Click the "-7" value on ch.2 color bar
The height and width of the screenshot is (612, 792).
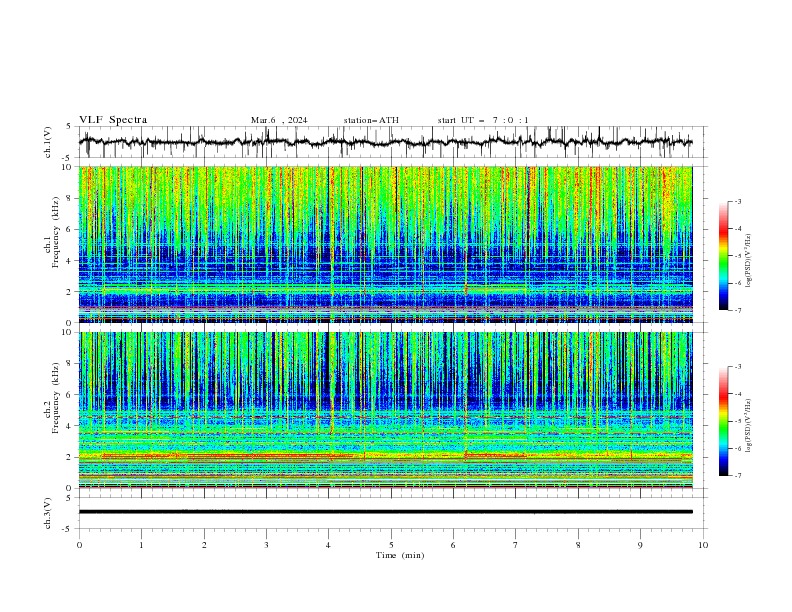(x=737, y=476)
